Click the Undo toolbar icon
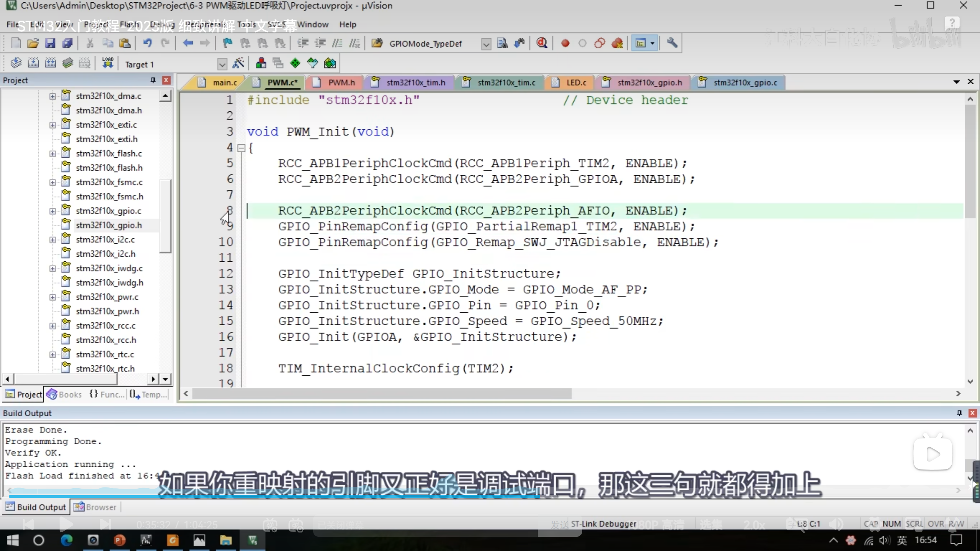Image resolution: width=980 pixels, height=551 pixels. (147, 43)
